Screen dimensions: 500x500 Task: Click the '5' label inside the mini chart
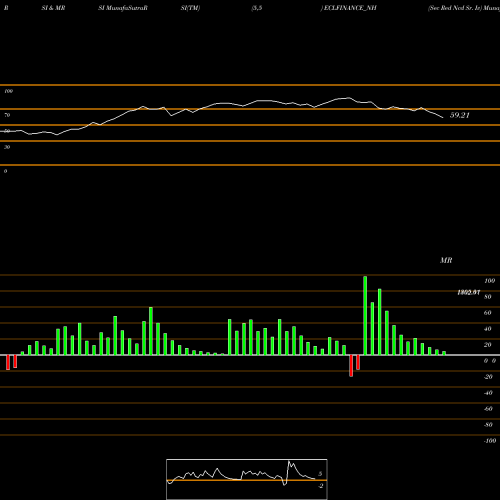click(x=320, y=474)
